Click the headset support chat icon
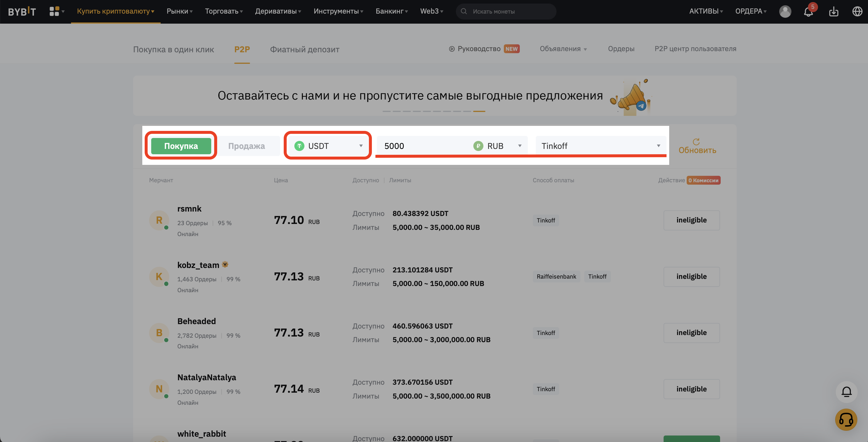The image size is (868, 442). click(x=846, y=420)
